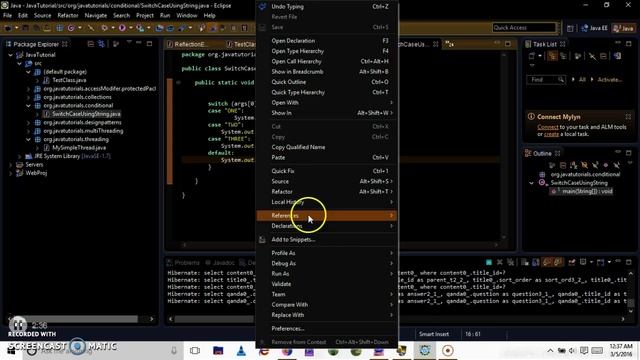The height and width of the screenshot is (360, 640).
Task: Click main(String[]) : void in Outline
Action: (x=587, y=191)
